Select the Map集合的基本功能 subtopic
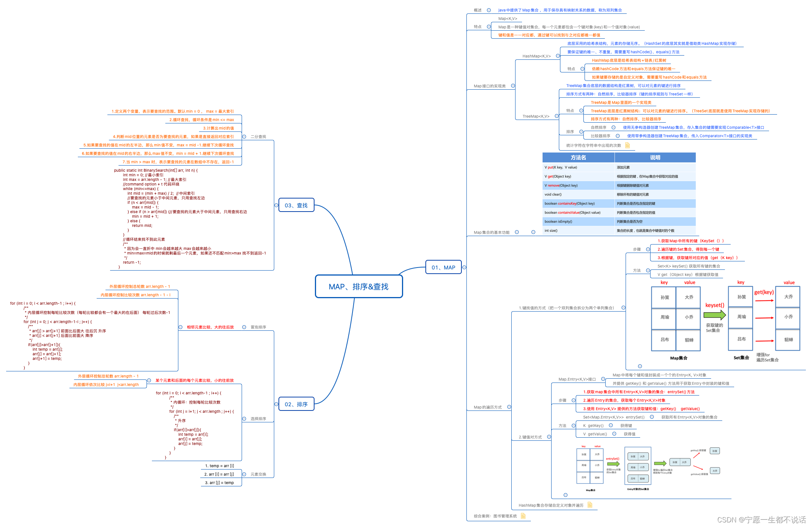The width and height of the screenshot is (812, 527). click(492, 232)
